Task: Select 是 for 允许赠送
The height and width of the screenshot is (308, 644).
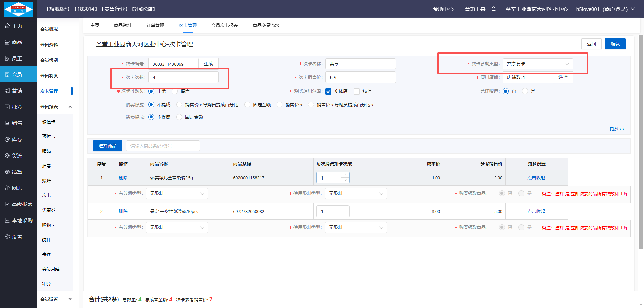Action: 525,91
